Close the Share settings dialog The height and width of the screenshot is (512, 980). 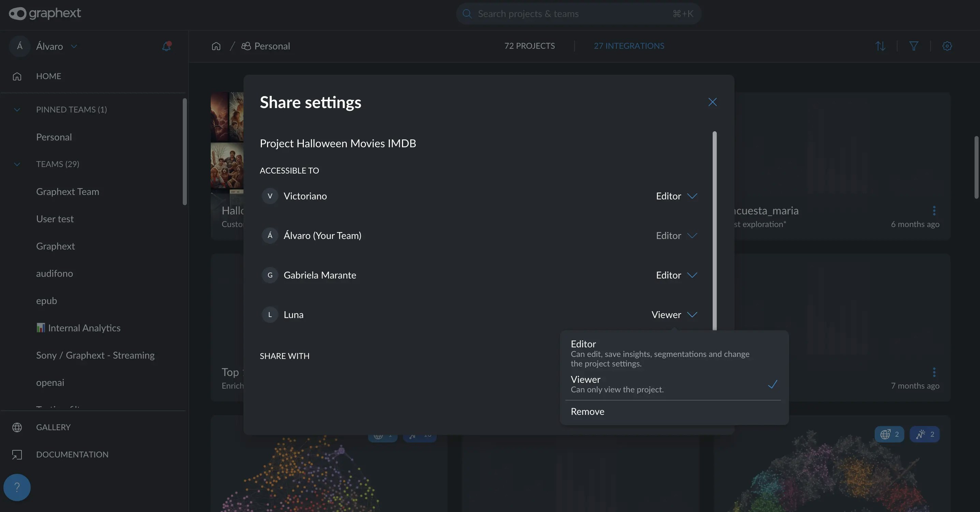click(x=712, y=102)
